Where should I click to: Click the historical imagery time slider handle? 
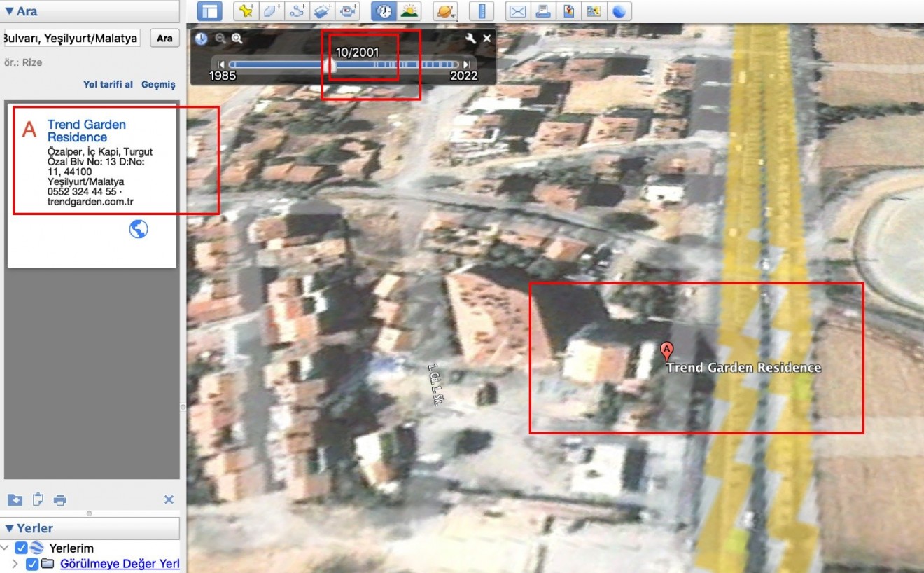tap(332, 65)
